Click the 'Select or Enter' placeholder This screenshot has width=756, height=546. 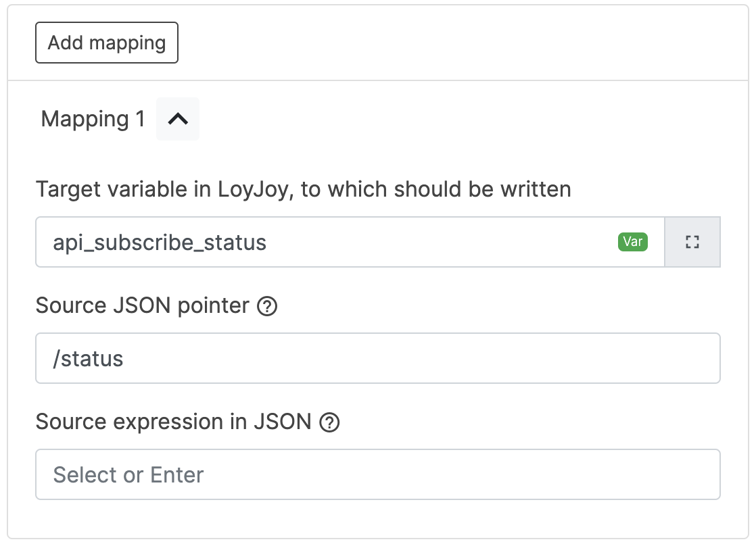128,474
